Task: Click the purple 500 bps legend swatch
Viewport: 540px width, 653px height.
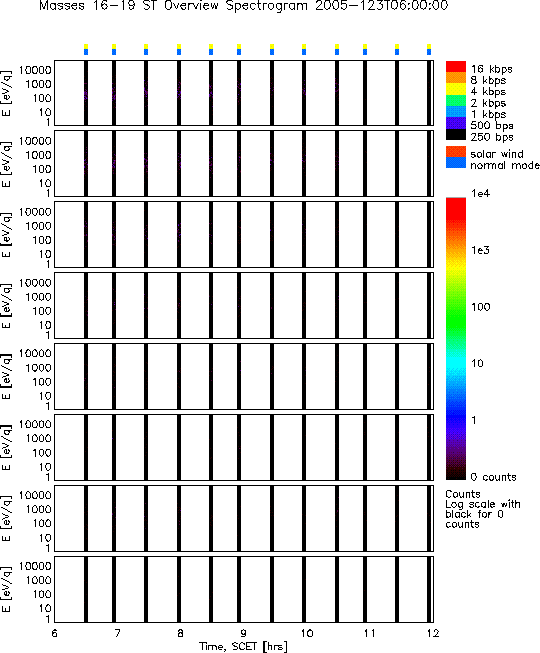Action: coord(455,123)
